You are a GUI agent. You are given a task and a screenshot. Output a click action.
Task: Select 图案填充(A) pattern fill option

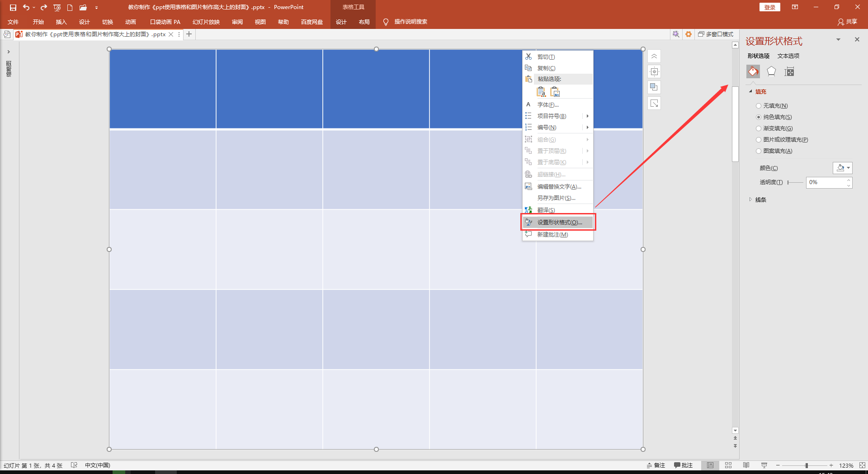click(x=759, y=151)
